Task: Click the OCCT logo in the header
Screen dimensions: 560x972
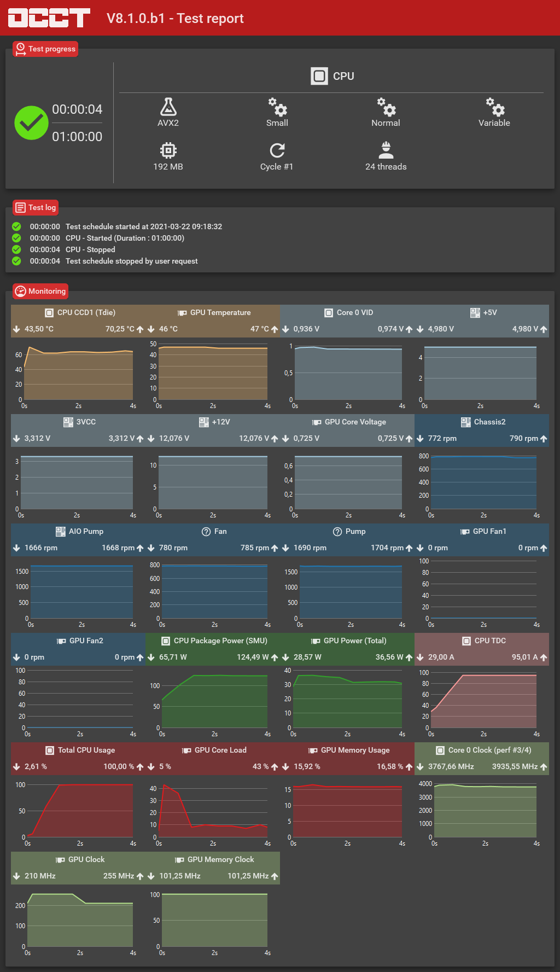Action: coord(49,18)
